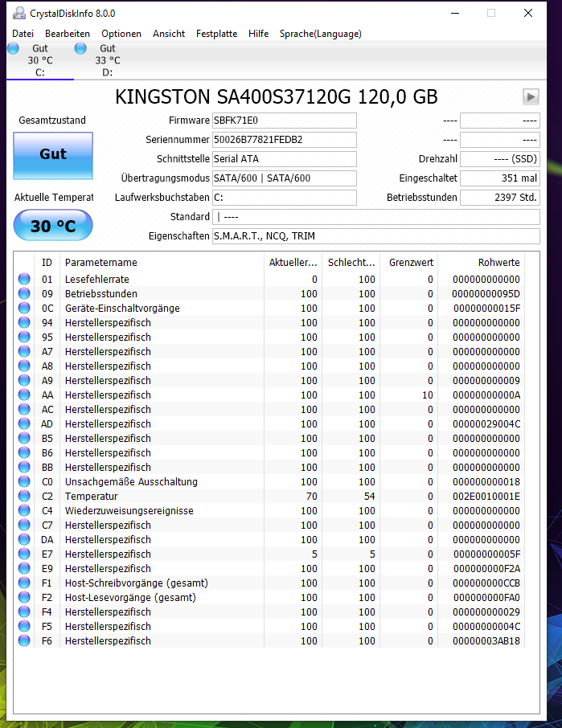The width and height of the screenshot is (562, 728).
Task: Click the Gesamtzustand label
Action: pyautogui.click(x=52, y=121)
